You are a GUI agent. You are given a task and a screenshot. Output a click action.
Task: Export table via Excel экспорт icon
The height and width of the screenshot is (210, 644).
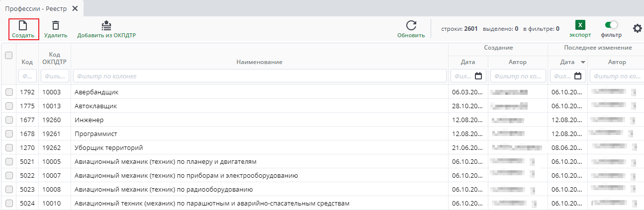[580, 25]
